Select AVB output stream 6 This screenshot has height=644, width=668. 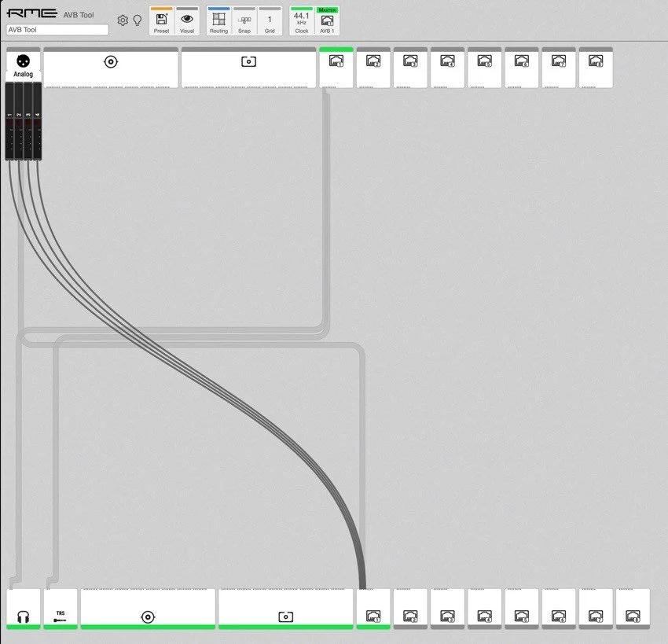pos(559,609)
